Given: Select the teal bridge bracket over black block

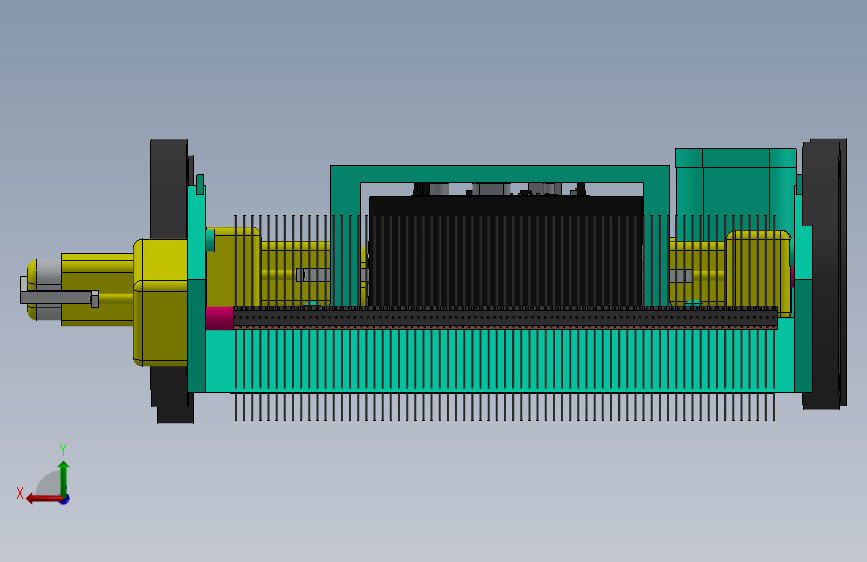Looking at the screenshot, I should 500,174.
